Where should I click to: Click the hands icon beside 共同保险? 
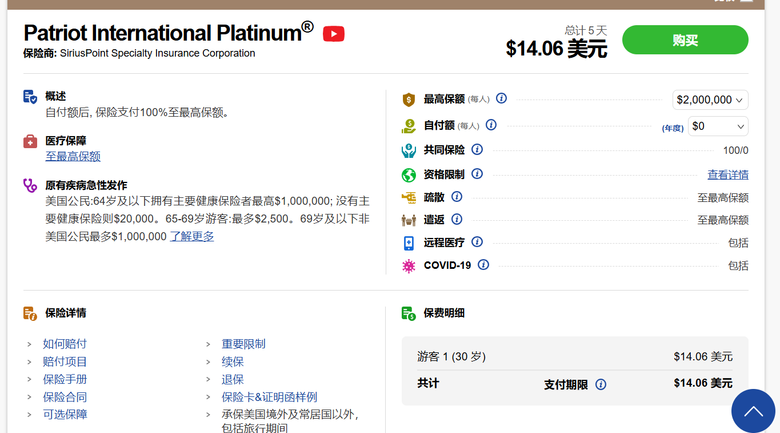408,150
